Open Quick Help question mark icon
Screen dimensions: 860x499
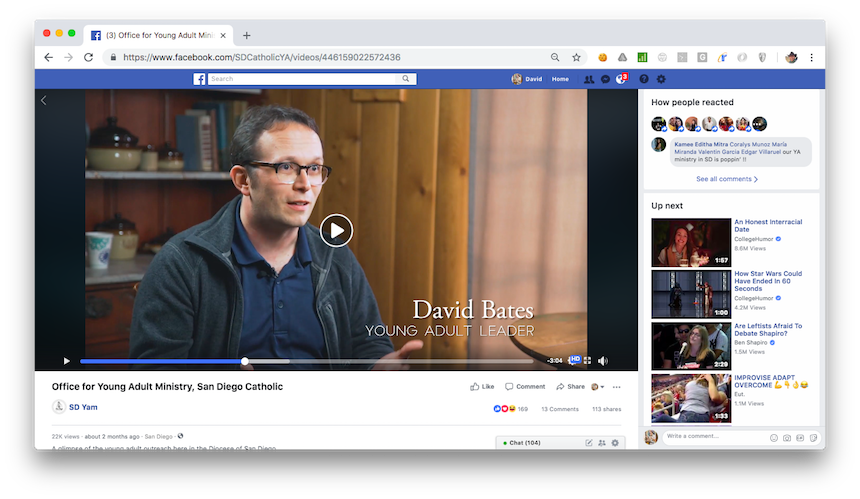click(x=644, y=79)
